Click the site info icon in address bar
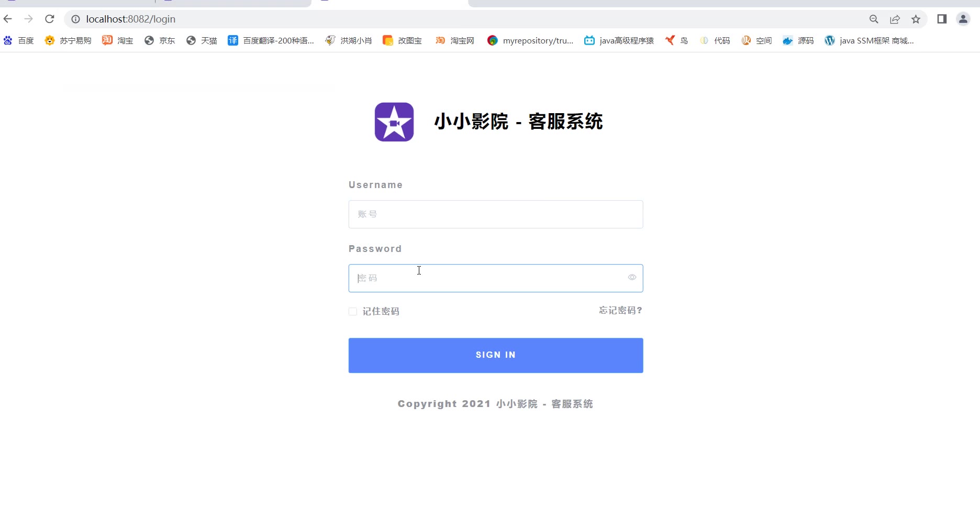 75,19
